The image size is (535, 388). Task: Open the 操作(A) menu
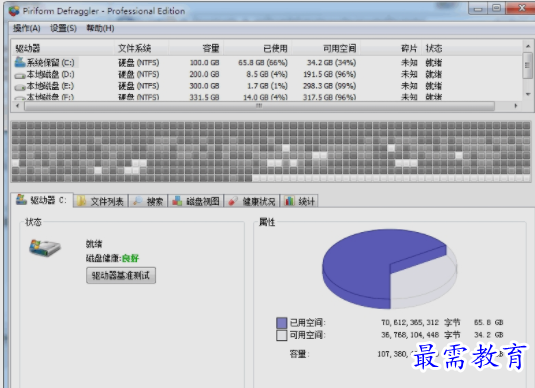coord(27,28)
